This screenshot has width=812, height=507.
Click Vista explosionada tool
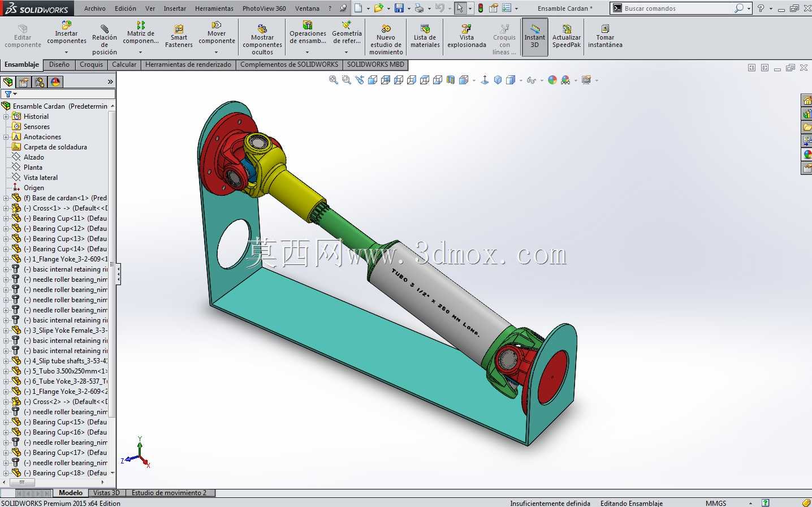[x=467, y=37]
